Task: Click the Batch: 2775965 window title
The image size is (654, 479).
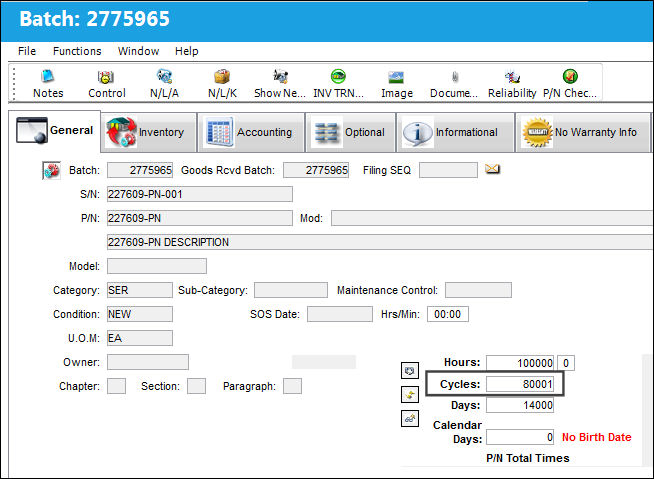Action: (x=94, y=19)
